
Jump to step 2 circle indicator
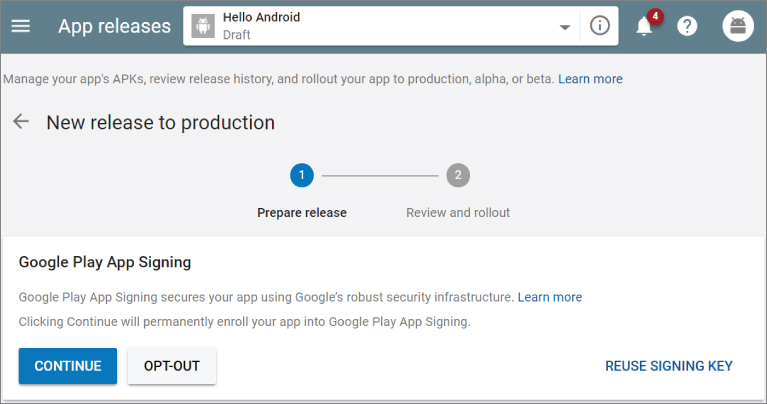click(458, 175)
